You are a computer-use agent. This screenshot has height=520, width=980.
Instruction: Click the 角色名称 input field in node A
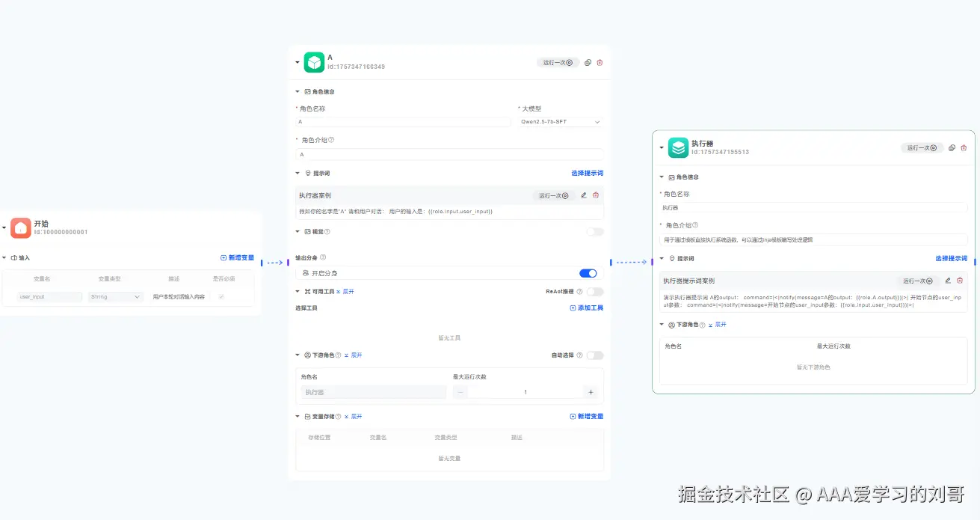tap(403, 122)
